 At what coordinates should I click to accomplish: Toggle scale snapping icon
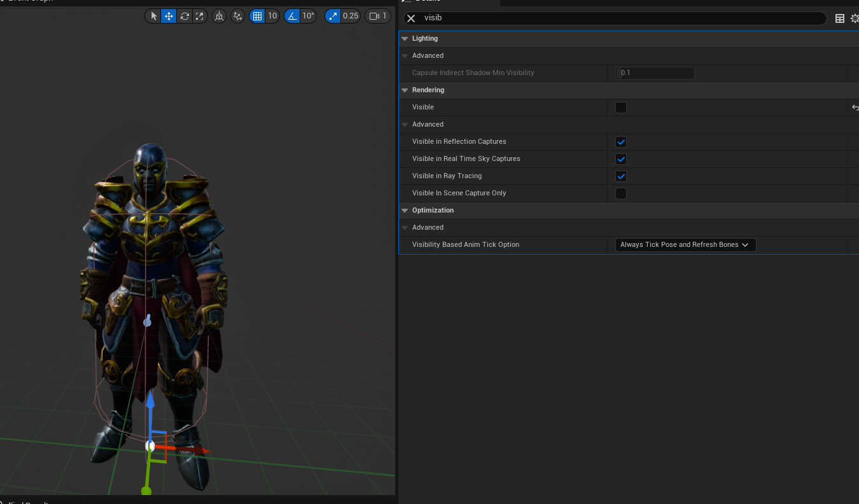[x=333, y=16]
